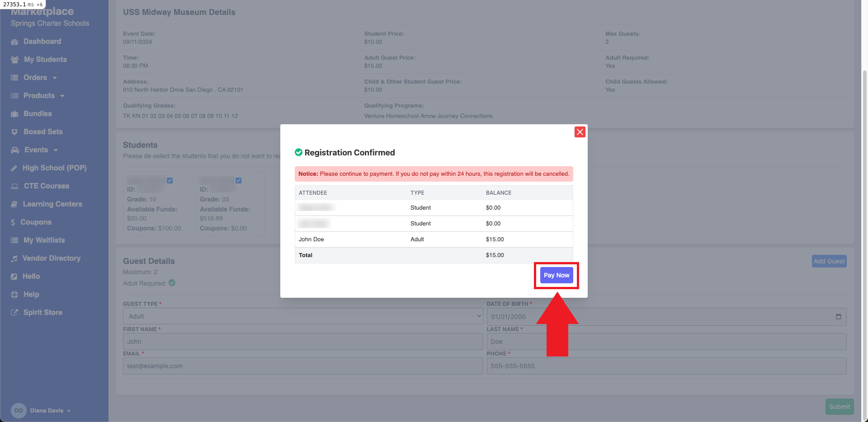Click the Add Guest button

[x=829, y=261]
